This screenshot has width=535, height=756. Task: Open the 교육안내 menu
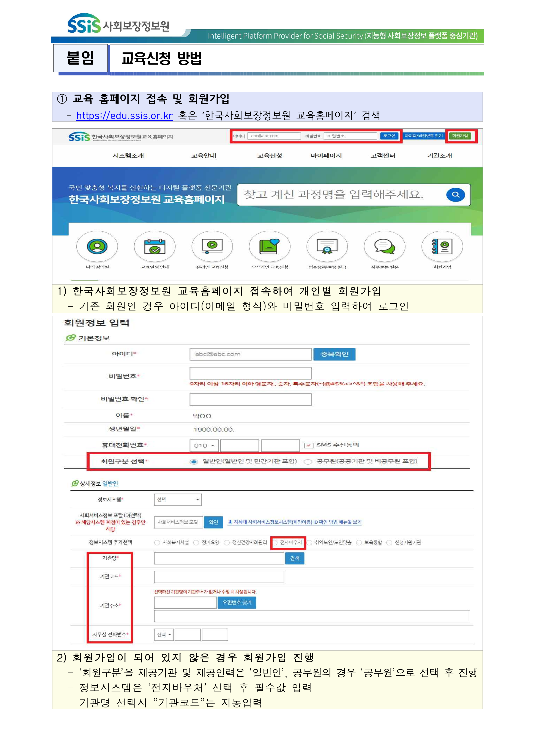coord(204,155)
